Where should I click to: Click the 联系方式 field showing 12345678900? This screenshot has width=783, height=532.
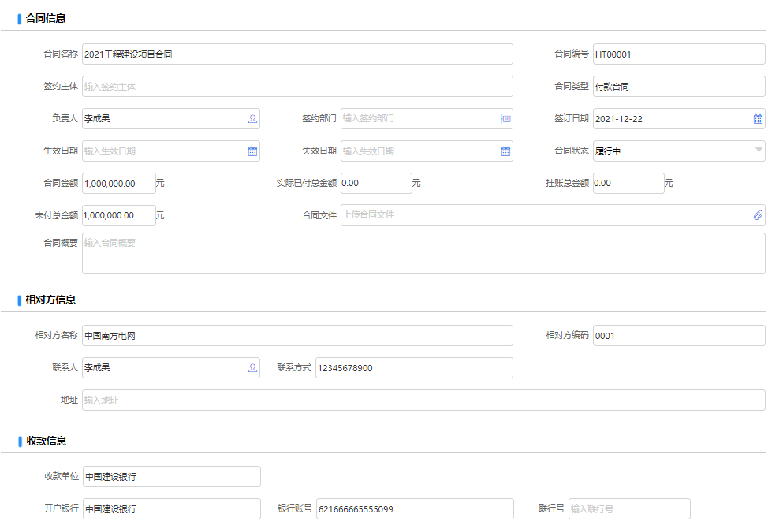click(414, 368)
